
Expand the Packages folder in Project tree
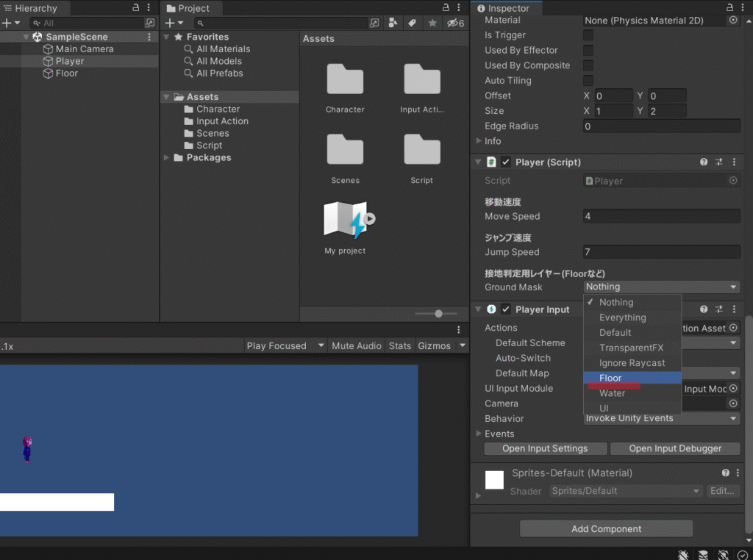click(167, 158)
